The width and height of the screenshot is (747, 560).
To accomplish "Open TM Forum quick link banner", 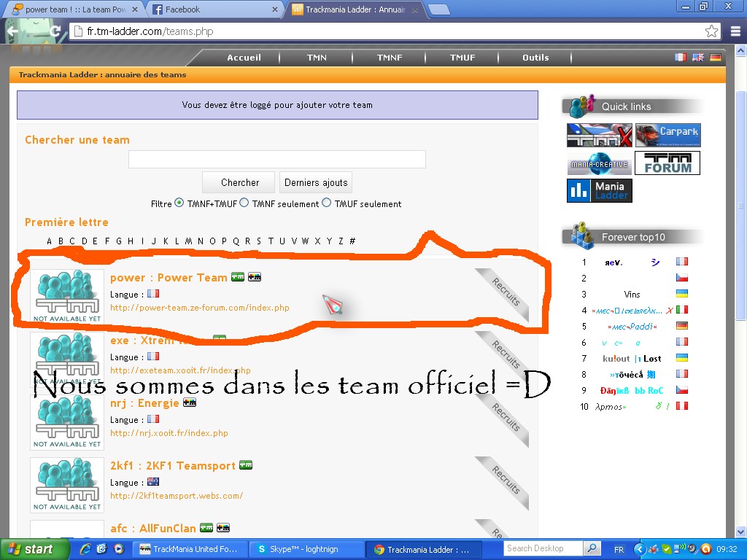I will point(667,163).
